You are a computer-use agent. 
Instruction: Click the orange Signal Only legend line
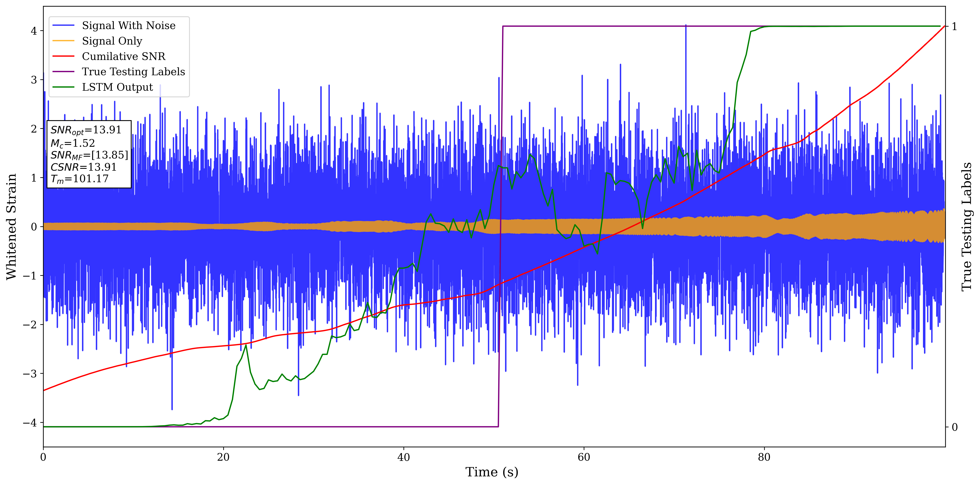[x=63, y=41]
